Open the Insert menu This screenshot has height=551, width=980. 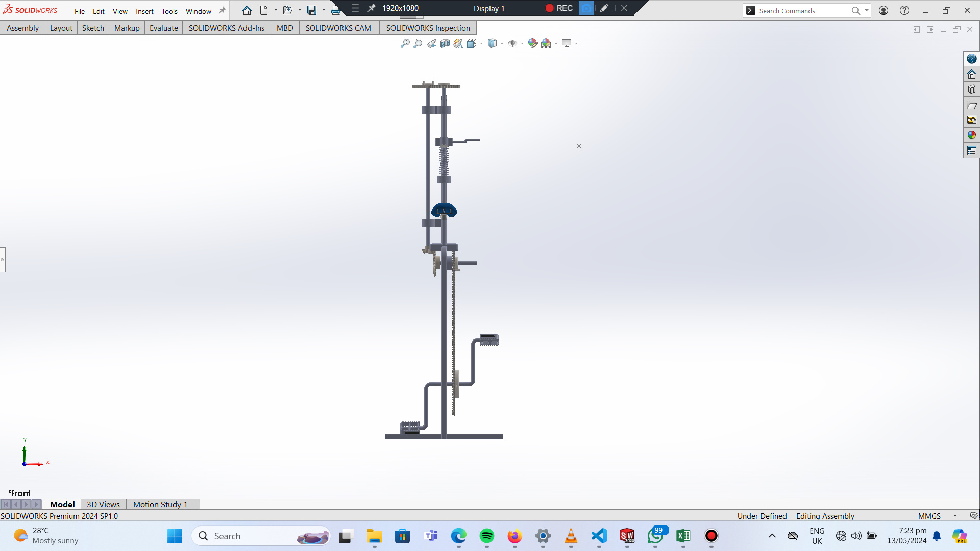(144, 11)
